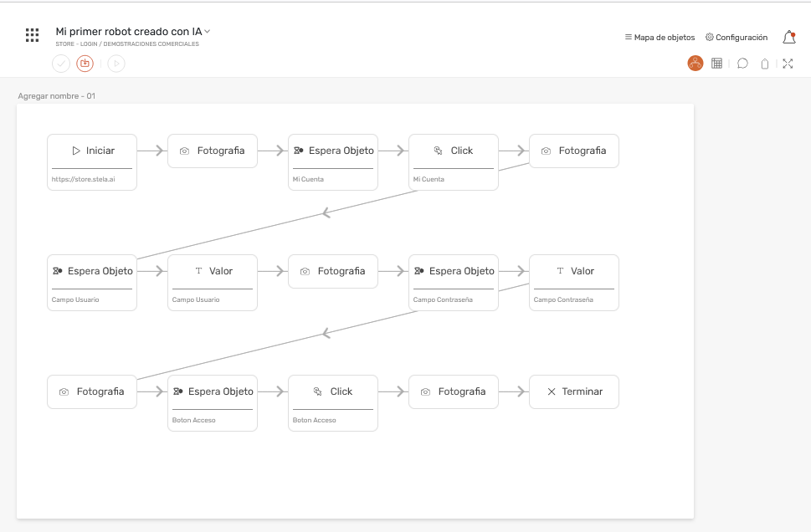Open the apps grid menu
Screen dimensions: 811x532
33,35
